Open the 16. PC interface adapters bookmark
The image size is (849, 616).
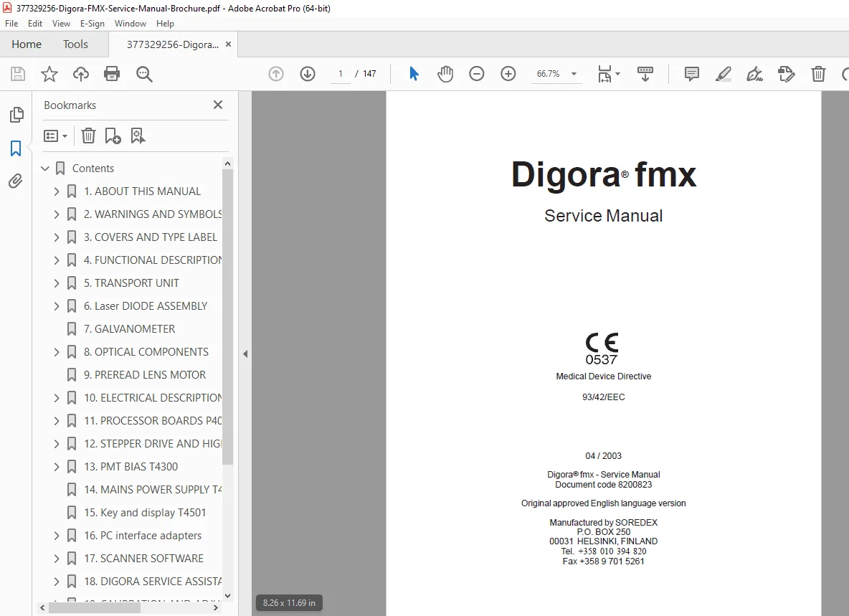click(x=143, y=536)
